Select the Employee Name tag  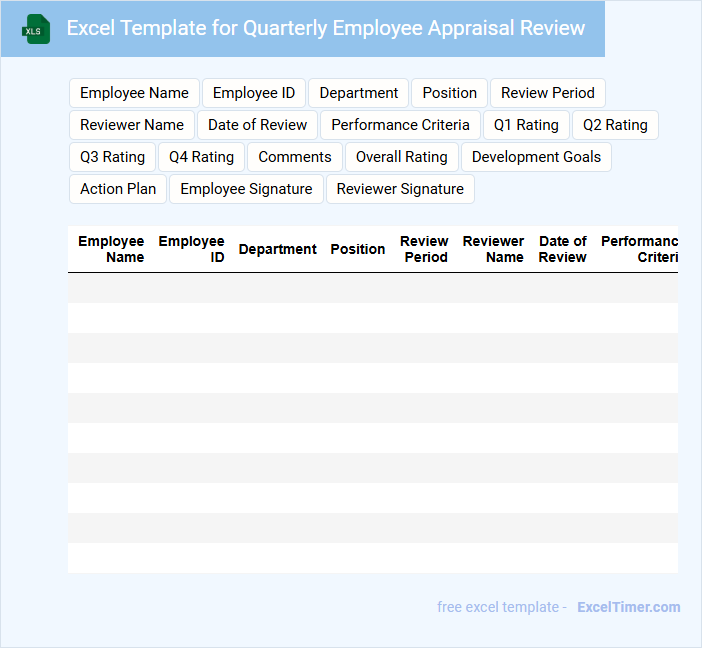(x=134, y=93)
